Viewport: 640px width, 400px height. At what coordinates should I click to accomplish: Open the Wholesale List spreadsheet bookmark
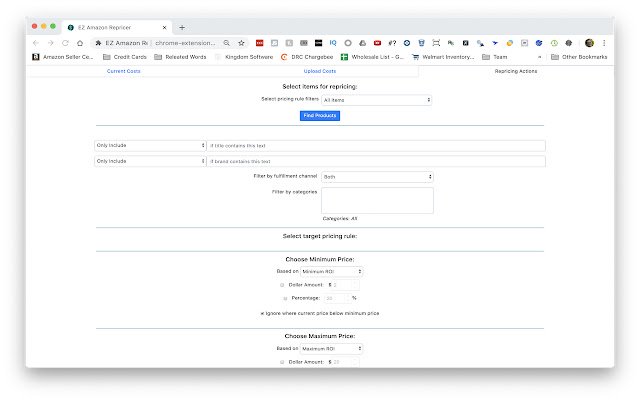(x=372, y=57)
